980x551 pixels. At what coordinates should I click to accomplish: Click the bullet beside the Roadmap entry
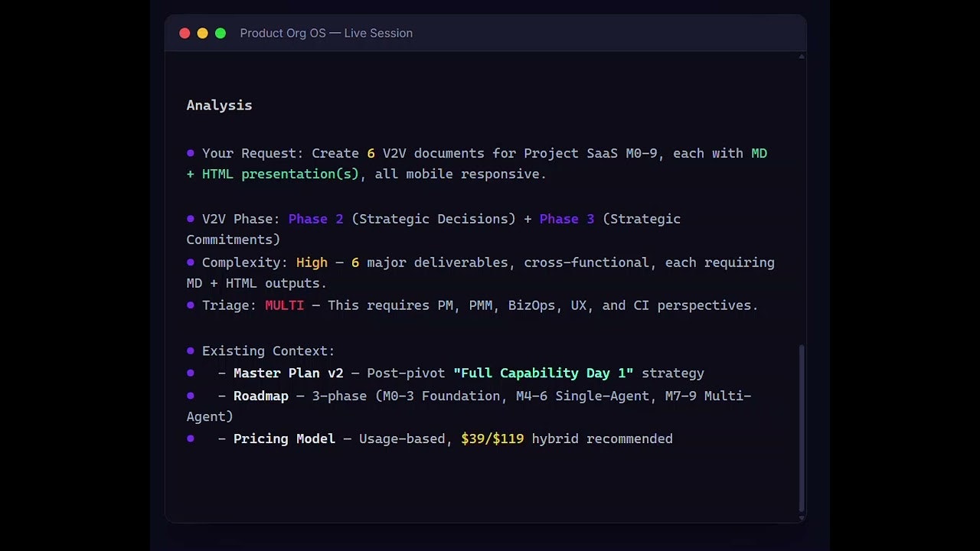[189, 396]
